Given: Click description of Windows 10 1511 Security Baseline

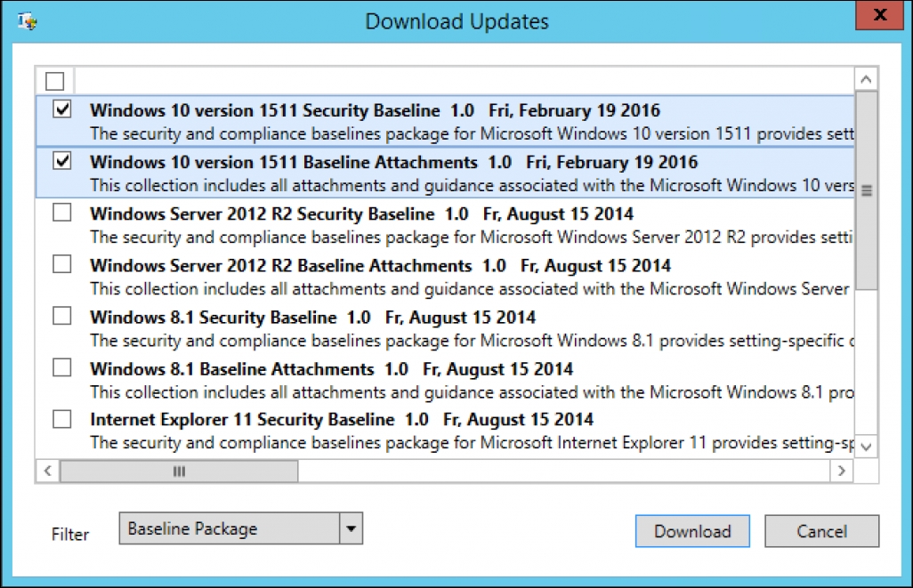Looking at the screenshot, I should (472, 134).
